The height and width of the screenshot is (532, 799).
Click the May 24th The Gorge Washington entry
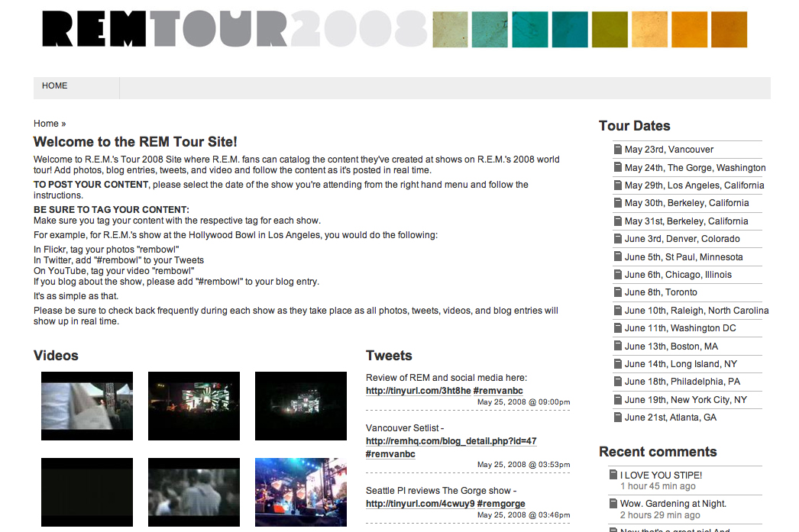click(696, 167)
